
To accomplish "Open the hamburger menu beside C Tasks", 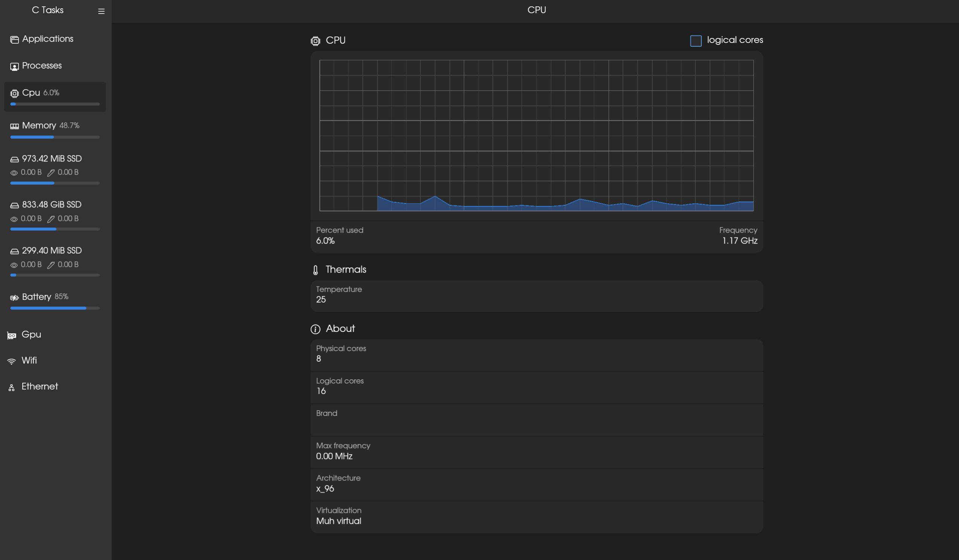I will pyautogui.click(x=101, y=11).
